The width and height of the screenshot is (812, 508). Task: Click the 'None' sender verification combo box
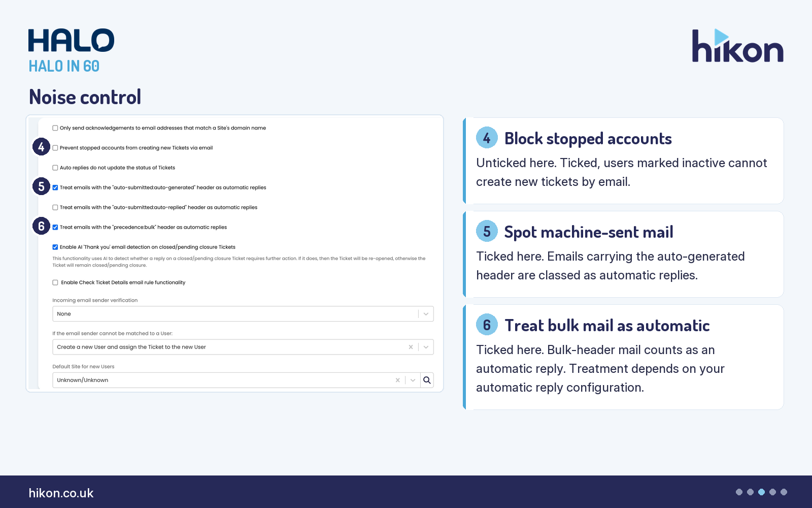tap(243, 314)
